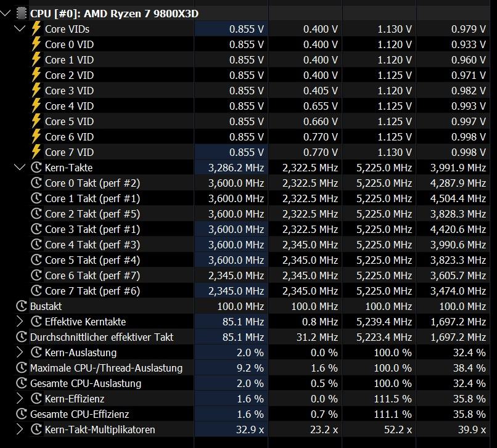
Task: Collapse the AMD Ryzen 7 9800X3D CPU section
Action: (x=6, y=13)
